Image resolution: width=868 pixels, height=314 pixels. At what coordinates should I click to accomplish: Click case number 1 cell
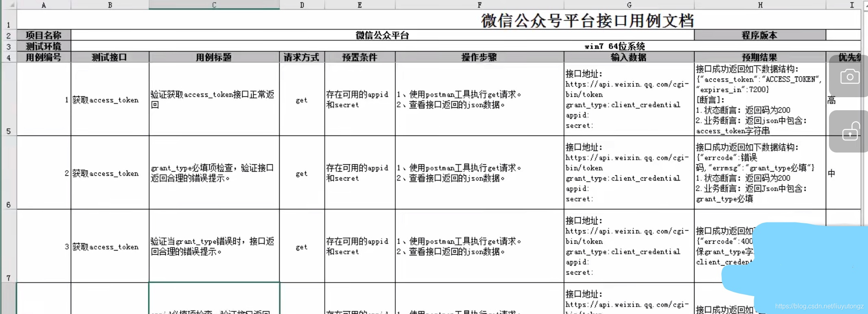44,99
